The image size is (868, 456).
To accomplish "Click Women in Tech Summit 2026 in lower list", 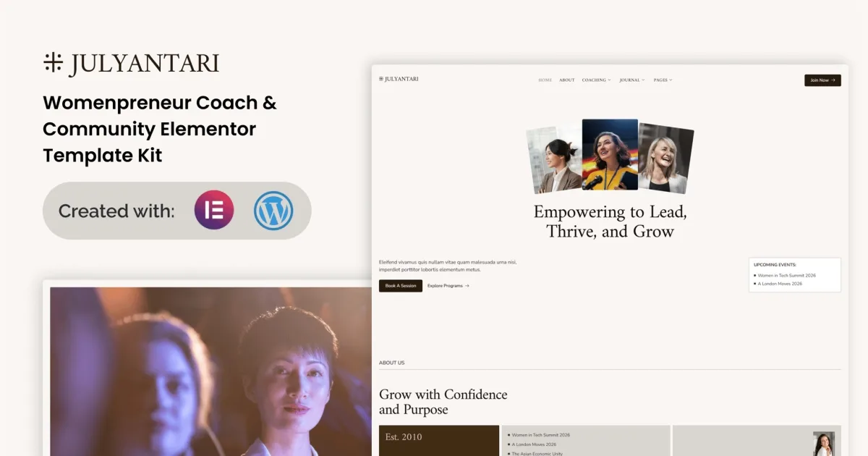I will pyautogui.click(x=540, y=435).
